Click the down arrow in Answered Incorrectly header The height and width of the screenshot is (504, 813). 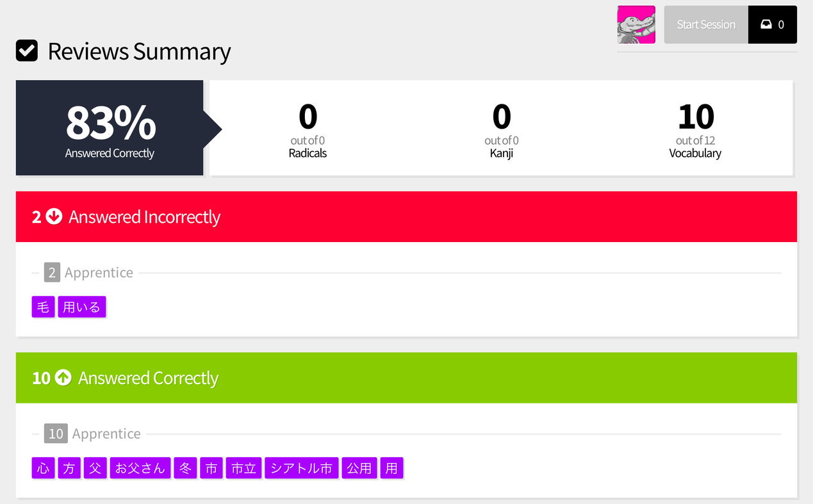point(54,216)
